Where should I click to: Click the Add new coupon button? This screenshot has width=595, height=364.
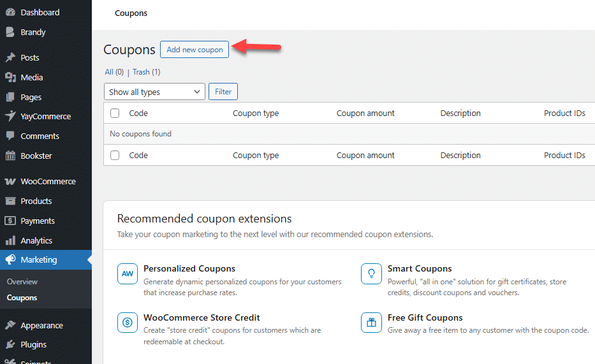coord(195,49)
